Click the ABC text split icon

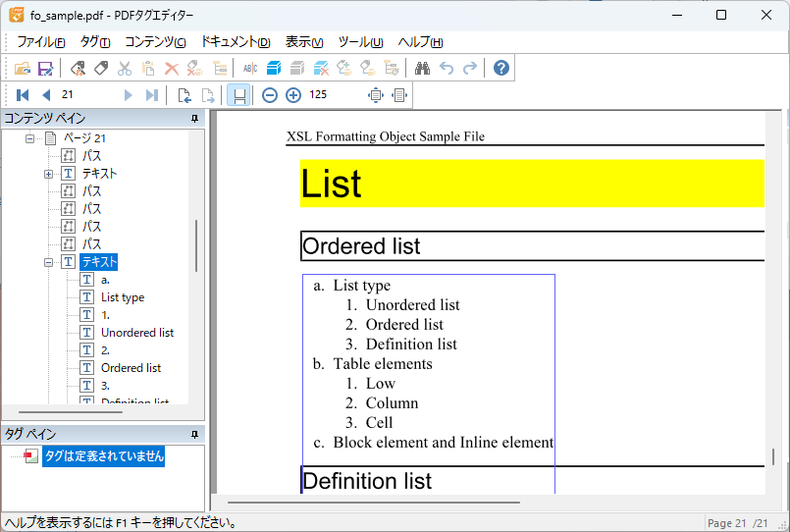point(250,68)
